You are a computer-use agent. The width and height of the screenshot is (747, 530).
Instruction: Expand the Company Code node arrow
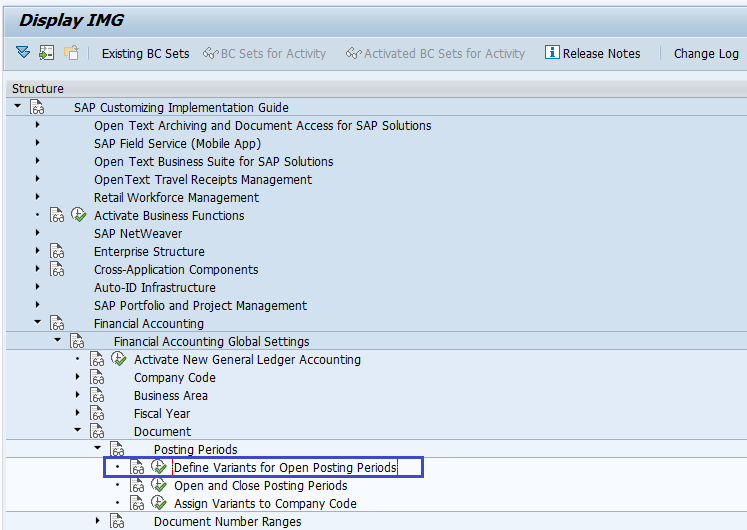click(78, 377)
